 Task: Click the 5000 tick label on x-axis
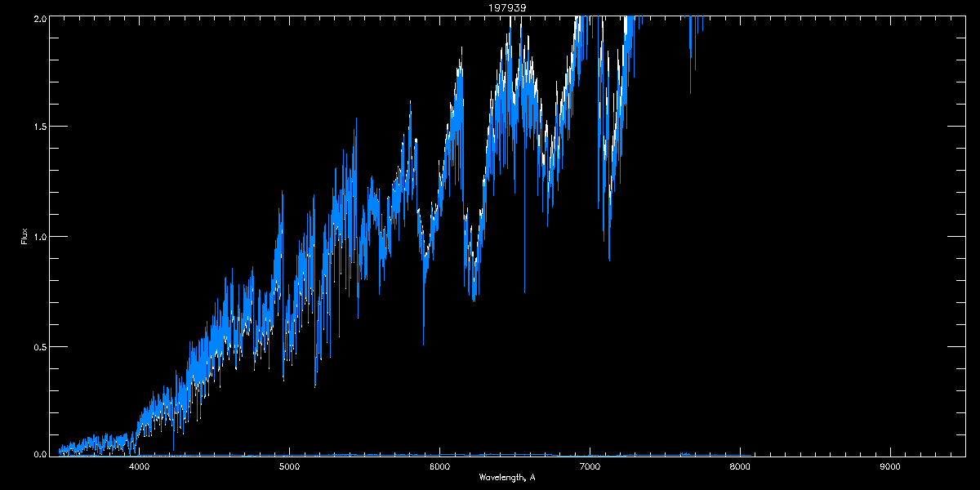tap(289, 467)
